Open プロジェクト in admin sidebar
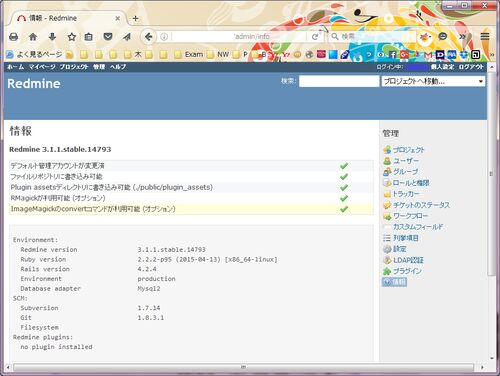The image size is (500, 376). point(408,150)
